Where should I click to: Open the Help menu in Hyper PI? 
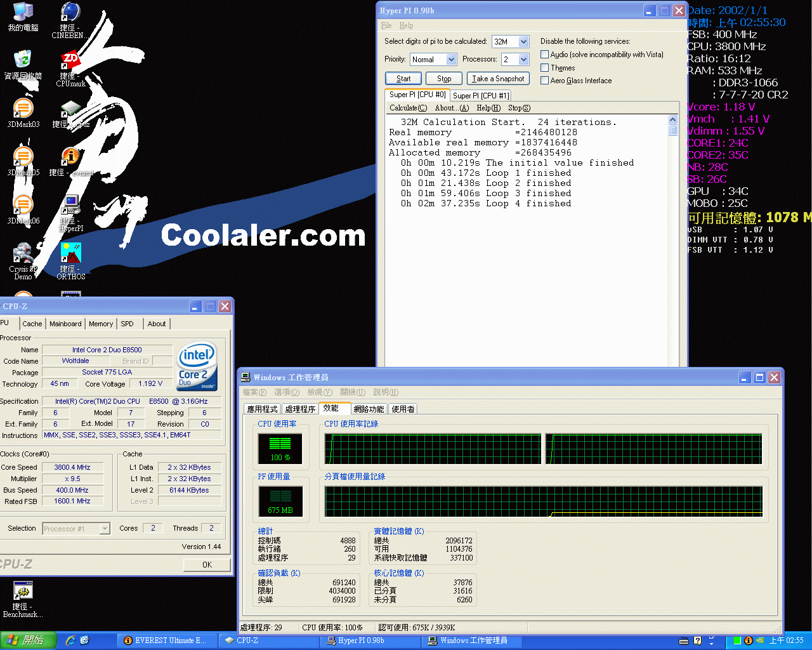[x=406, y=25]
